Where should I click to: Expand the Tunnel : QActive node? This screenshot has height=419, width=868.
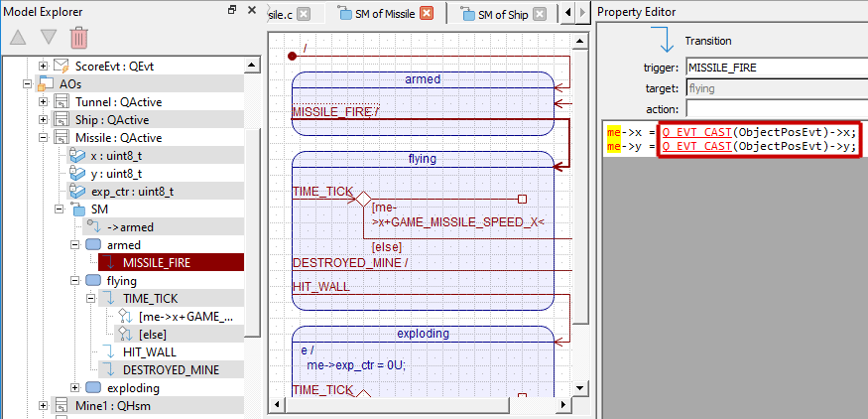click(x=43, y=101)
